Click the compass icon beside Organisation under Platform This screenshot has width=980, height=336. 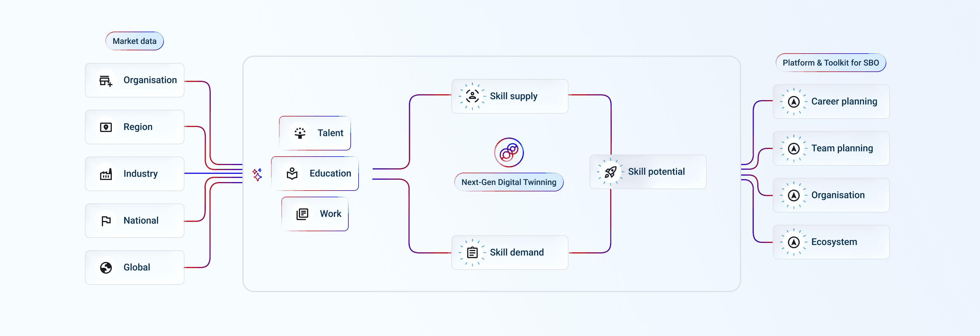pyautogui.click(x=794, y=195)
